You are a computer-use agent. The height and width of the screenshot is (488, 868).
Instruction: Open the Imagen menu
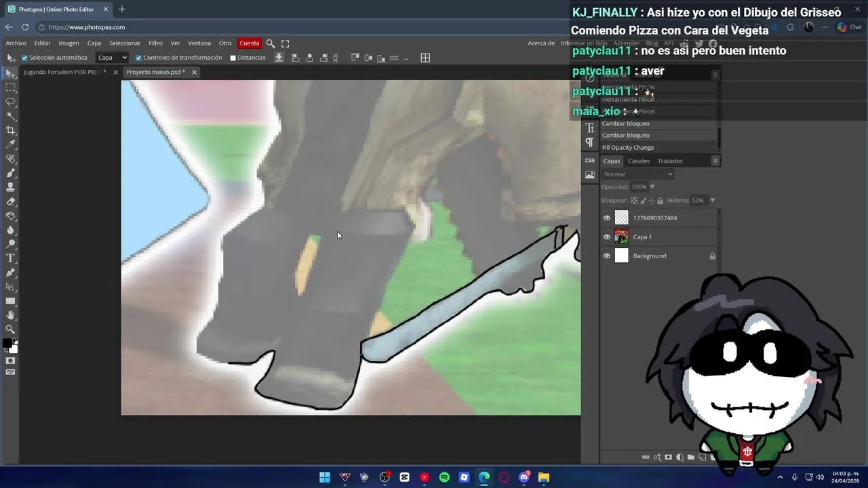click(x=68, y=43)
